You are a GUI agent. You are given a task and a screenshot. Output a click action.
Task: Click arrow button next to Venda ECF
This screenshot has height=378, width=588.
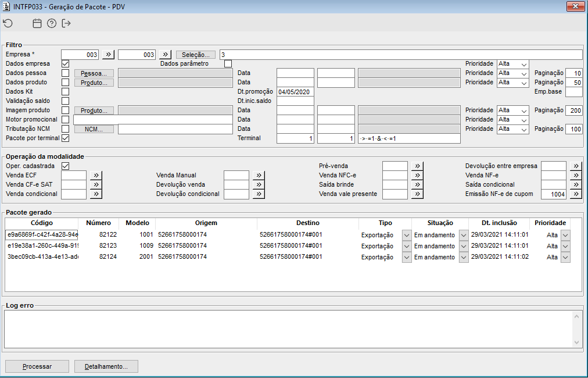pyautogui.click(x=96, y=175)
